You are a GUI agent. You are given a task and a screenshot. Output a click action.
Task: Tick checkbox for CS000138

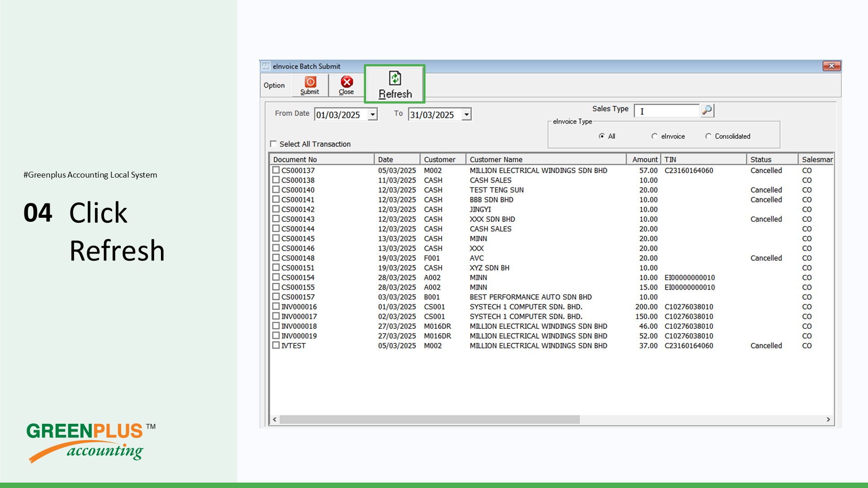click(x=276, y=180)
